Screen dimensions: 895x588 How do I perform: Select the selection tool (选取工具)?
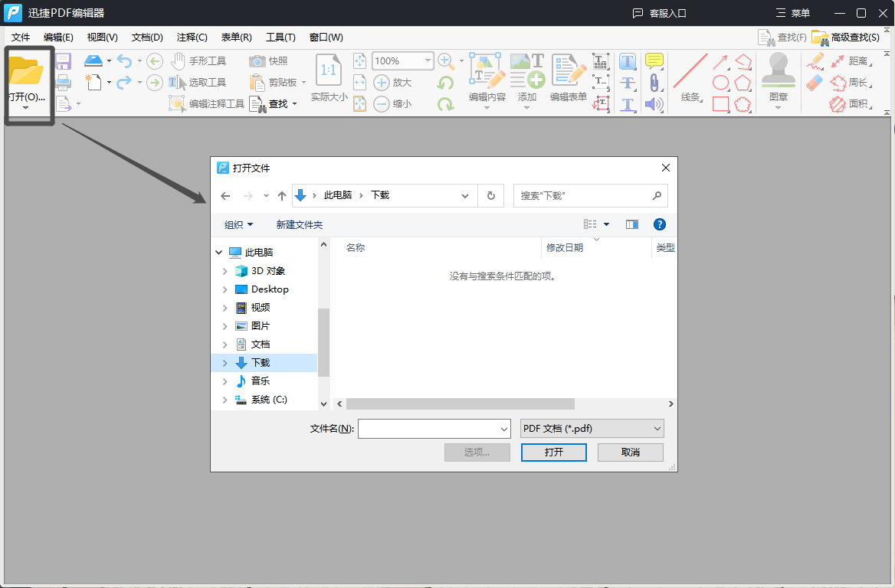[198, 82]
